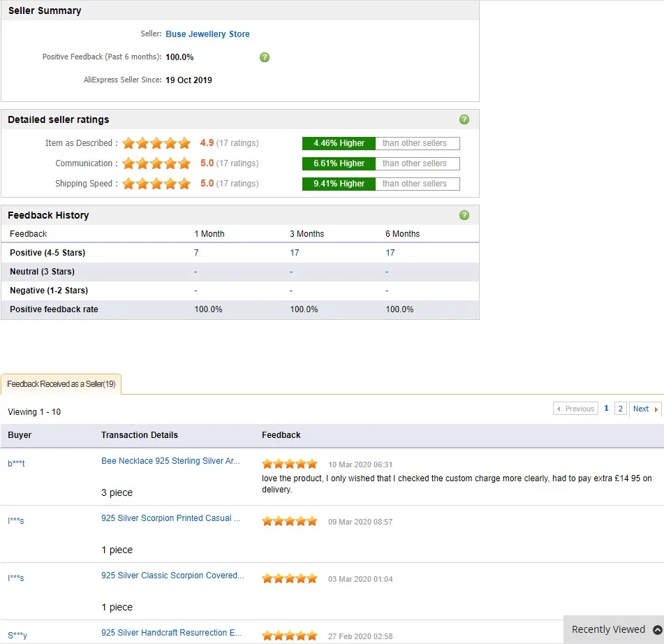Click the Transaction Details column header
The width and height of the screenshot is (664, 644).
pos(140,435)
